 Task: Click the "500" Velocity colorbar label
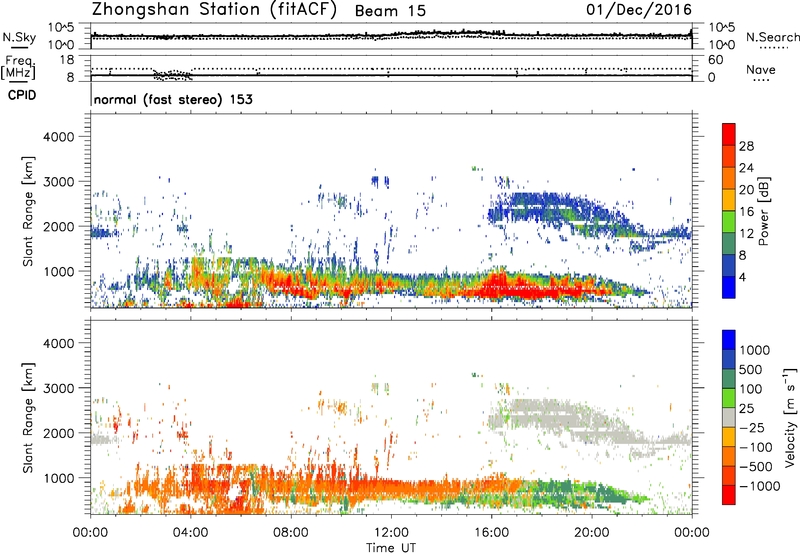[x=750, y=369]
